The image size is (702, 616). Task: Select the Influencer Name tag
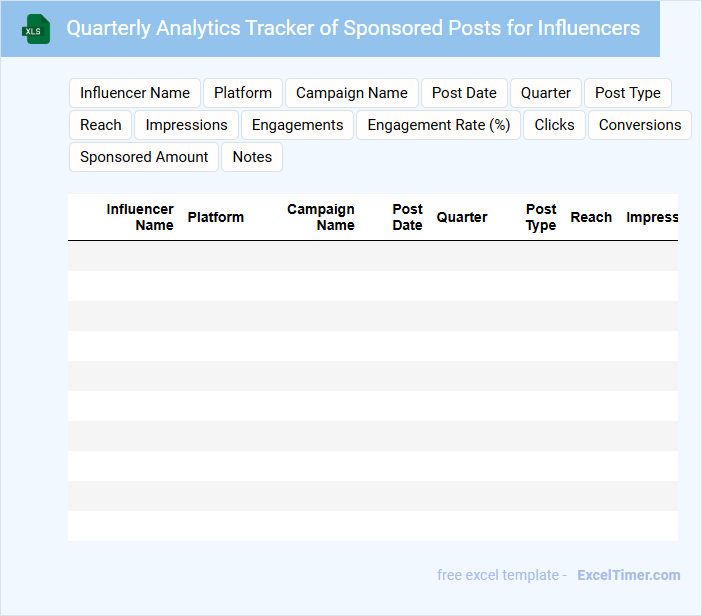(135, 93)
